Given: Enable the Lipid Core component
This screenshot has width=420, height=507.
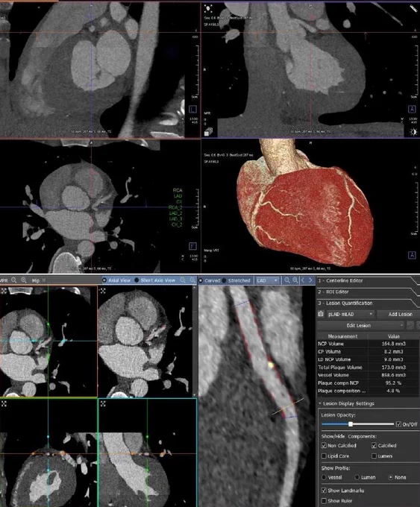Looking at the screenshot, I should click(324, 456).
